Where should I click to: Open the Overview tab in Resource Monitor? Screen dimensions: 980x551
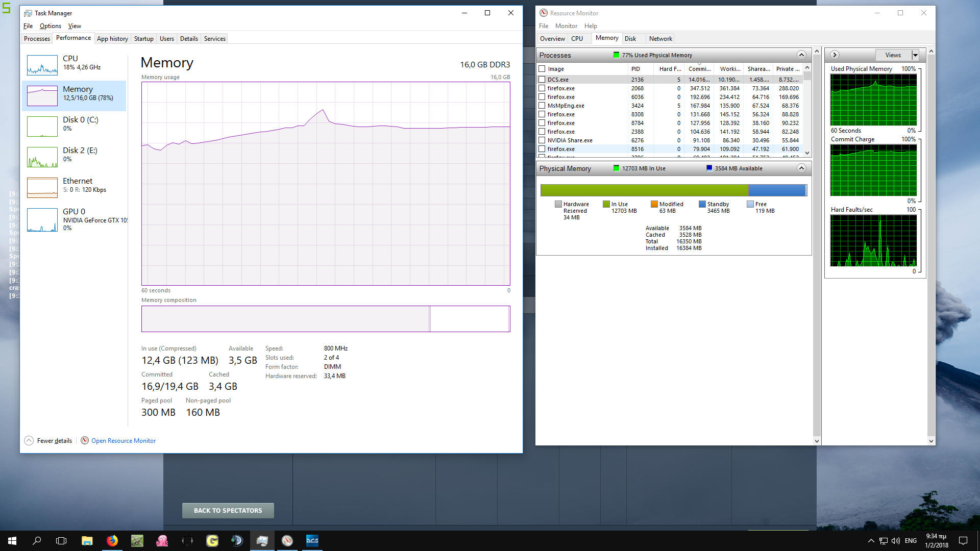552,39
